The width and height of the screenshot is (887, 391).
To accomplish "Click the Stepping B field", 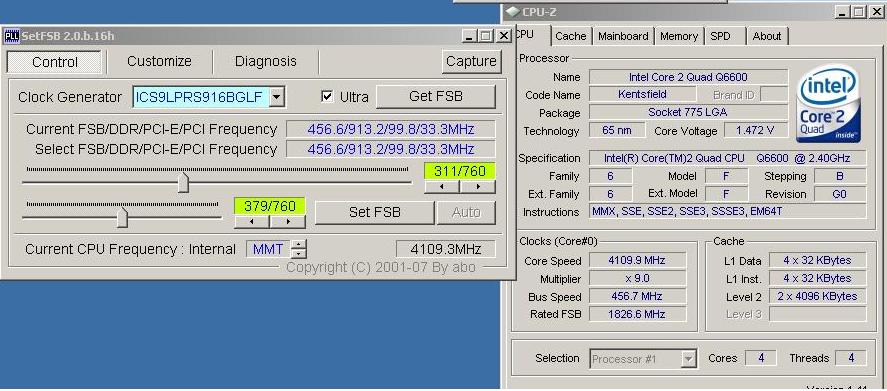I will [x=839, y=176].
